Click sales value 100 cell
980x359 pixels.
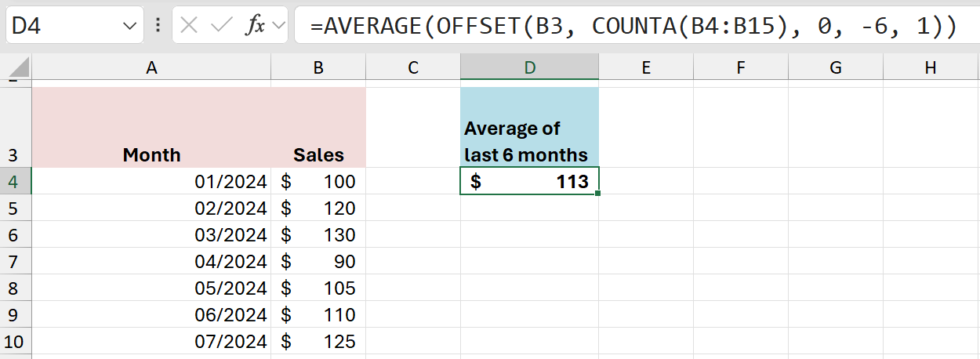tap(318, 181)
